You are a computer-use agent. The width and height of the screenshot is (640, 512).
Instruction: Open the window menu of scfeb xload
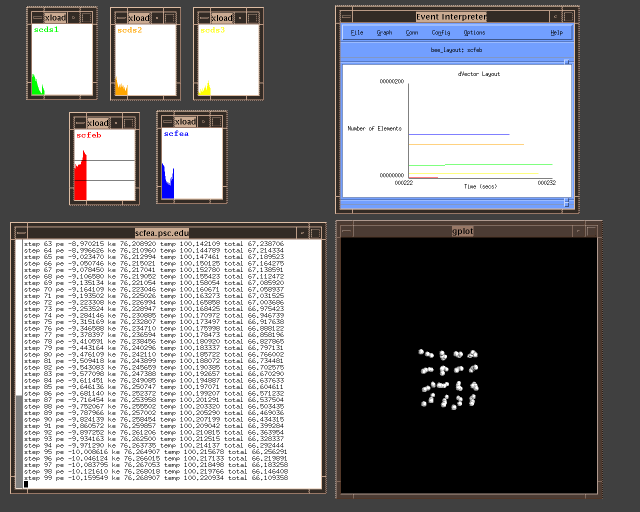click(x=80, y=122)
